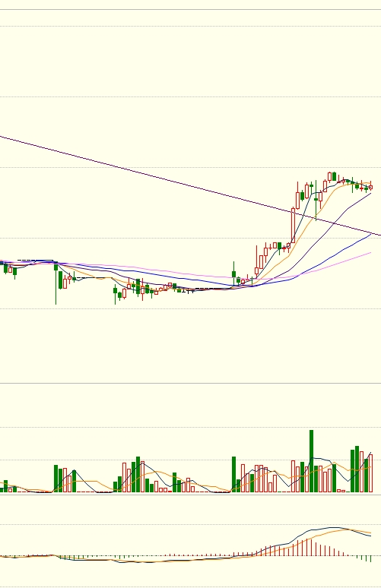
Task: Click the tall red candle crossing the trendline
Action: (x=293, y=226)
